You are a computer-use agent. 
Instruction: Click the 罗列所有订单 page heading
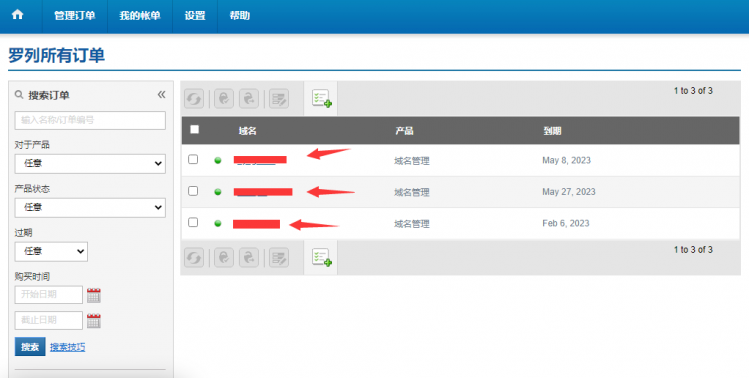tap(56, 55)
